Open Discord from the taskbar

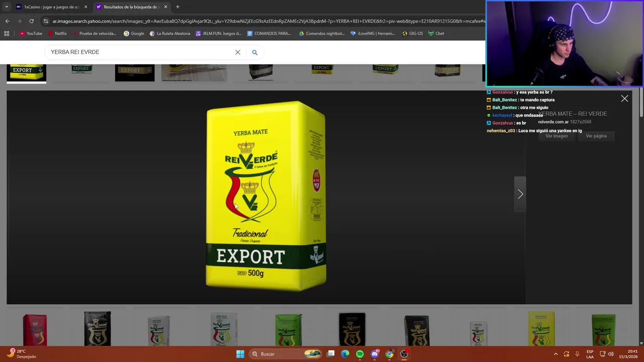[374, 354]
